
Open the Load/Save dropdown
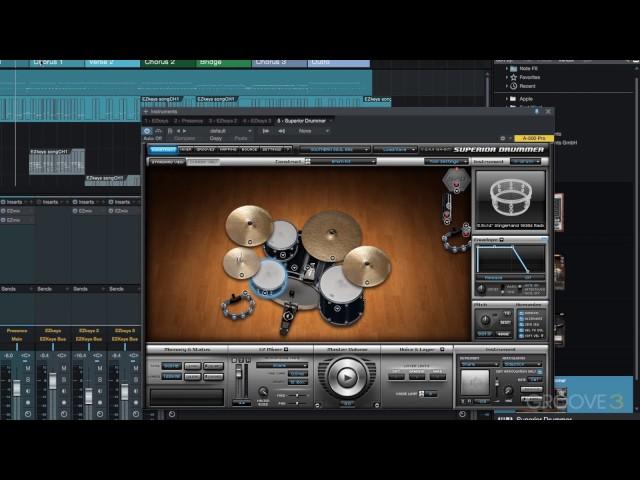[395, 149]
